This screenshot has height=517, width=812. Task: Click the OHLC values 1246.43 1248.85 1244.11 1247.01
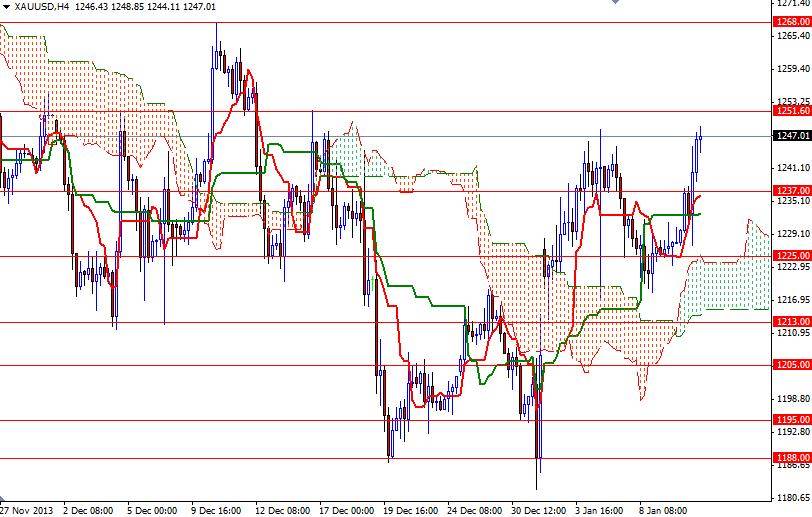[x=146, y=7]
